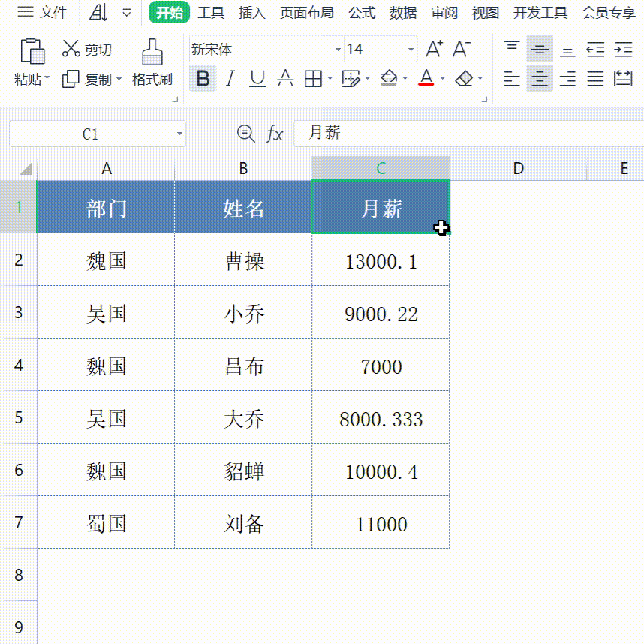Click the distributed alignment icon

coord(623,78)
